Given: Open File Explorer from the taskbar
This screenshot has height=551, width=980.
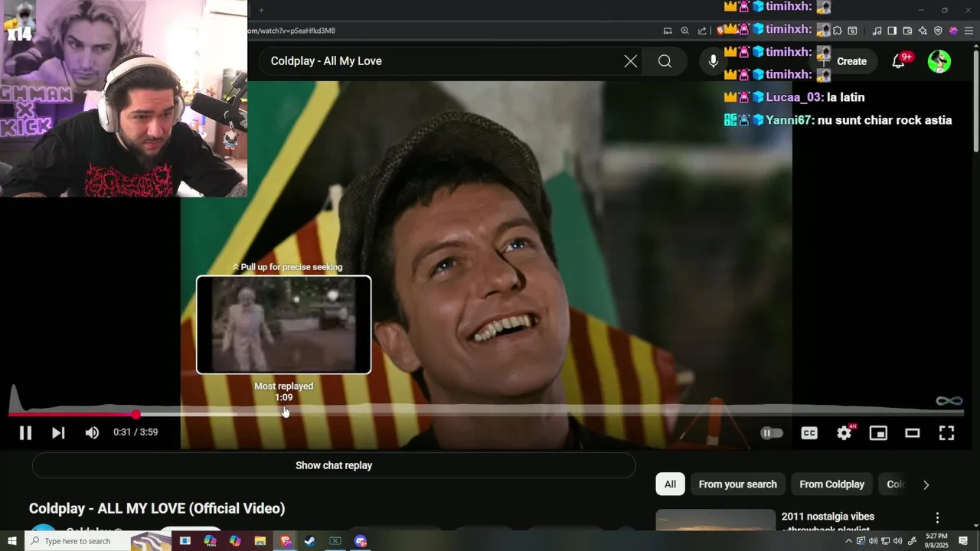Looking at the screenshot, I should 260,541.
